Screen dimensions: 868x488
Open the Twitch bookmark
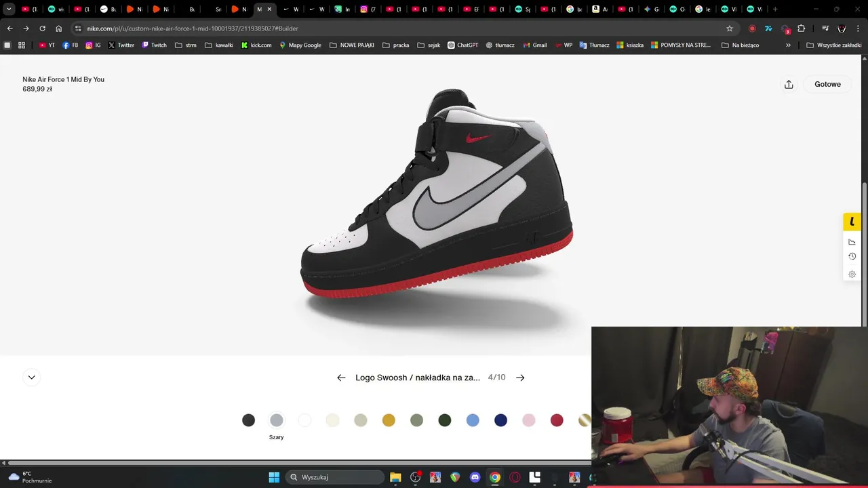[154, 45]
